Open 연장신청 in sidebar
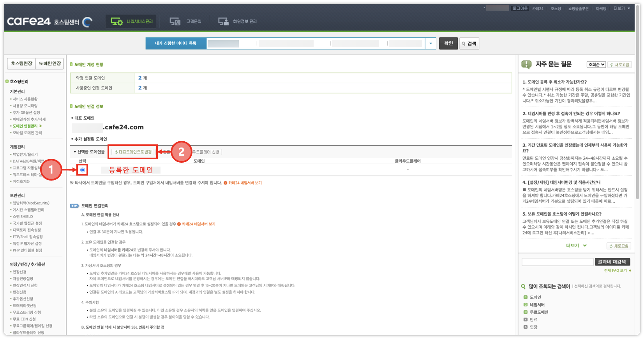 (19, 272)
